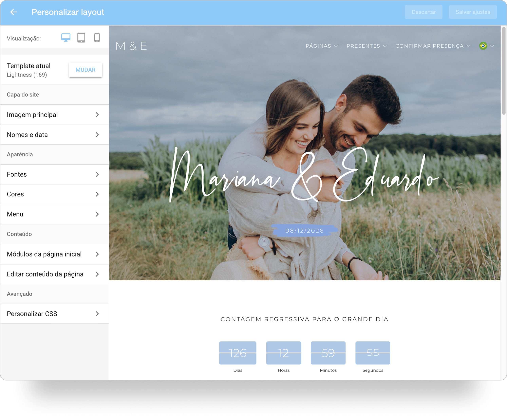
Task: Click the 12 Horas countdown box
Action: [284, 353]
